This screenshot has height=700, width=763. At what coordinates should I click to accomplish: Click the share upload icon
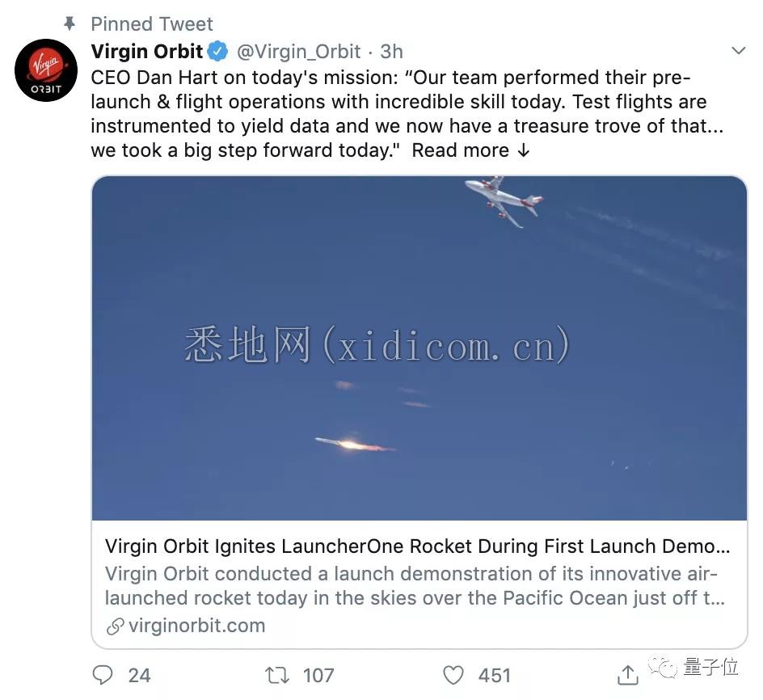pyautogui.click(x=628, y=675)
